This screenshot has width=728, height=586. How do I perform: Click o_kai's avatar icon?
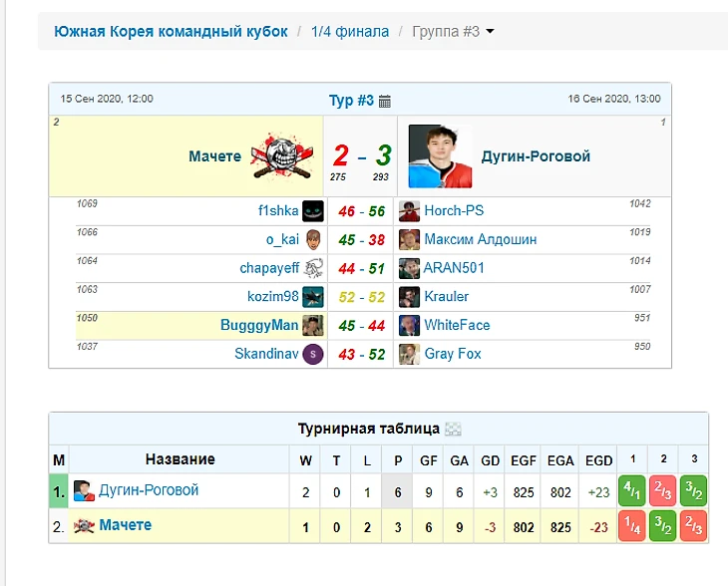314,239
